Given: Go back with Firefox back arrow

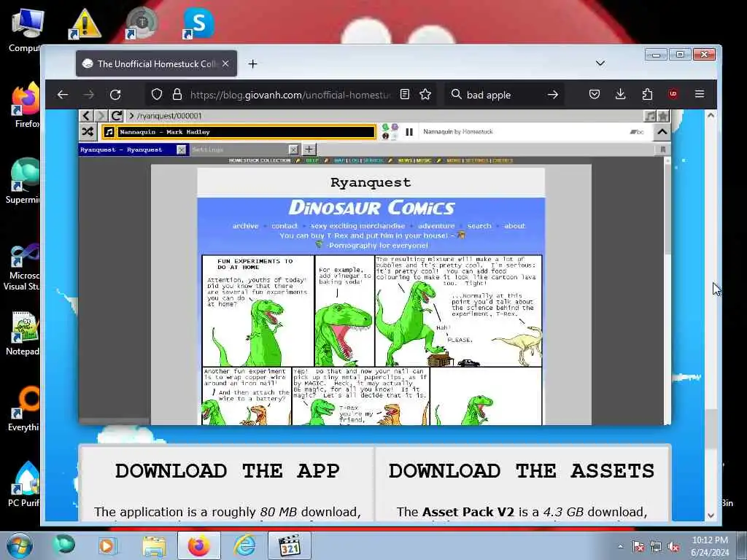Looking at the screenshot, I should coord(63,94).
